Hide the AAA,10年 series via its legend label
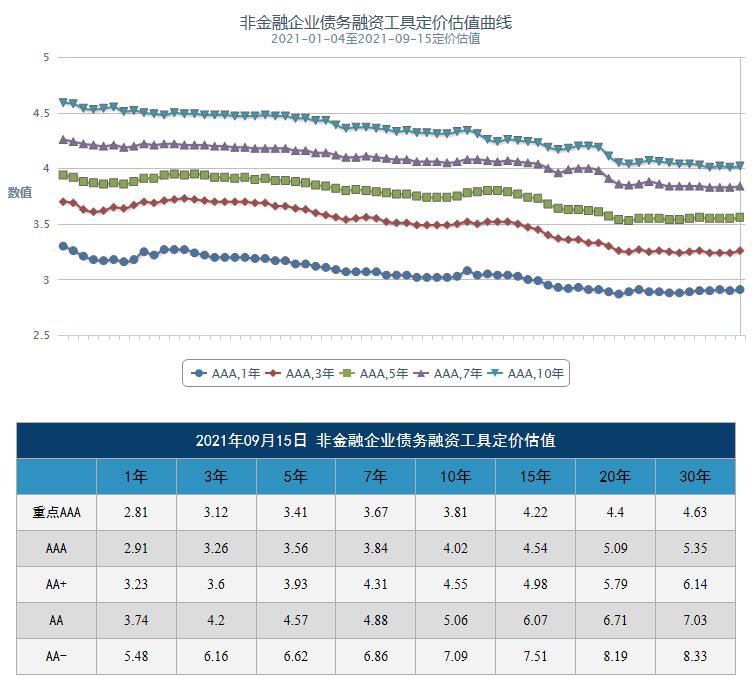Viewport: 756px width, 690px height. (535, 374)
